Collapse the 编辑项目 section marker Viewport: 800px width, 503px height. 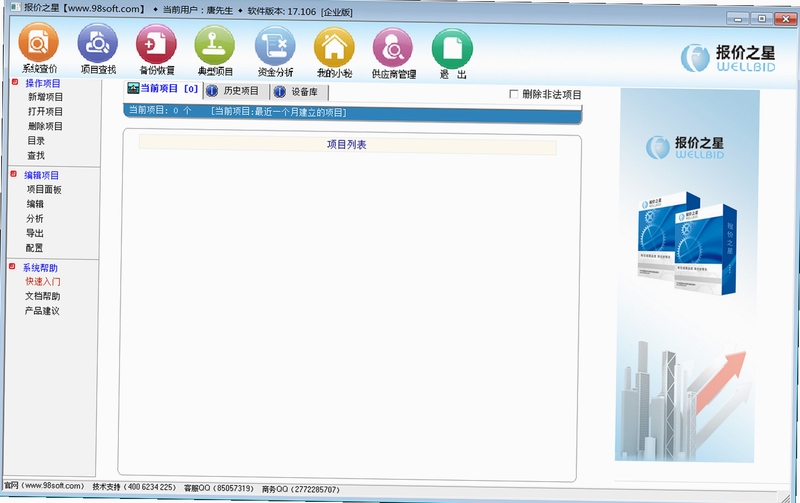pos(14,174)
